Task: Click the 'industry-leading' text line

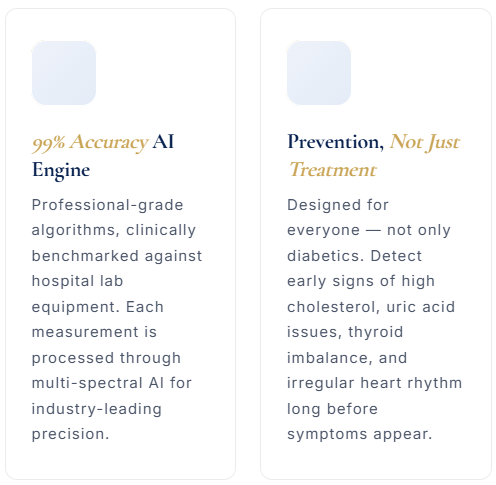Action: coord(97,409)
